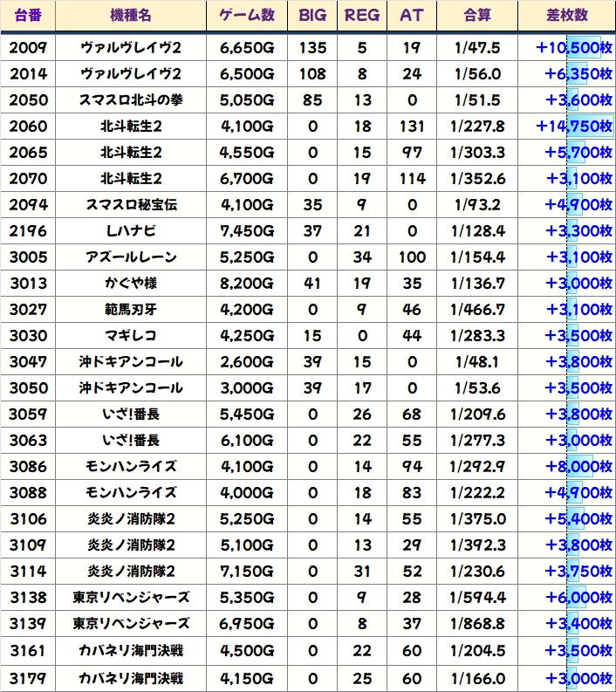Click the スマスロ北斗の拳 machine name
Screen dimensions: 616x692
[x=131, y=100]
